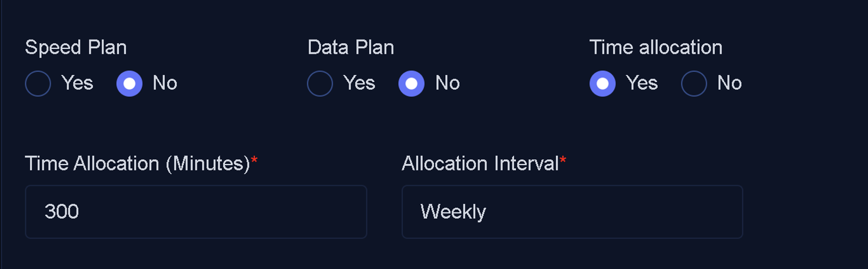Disable Time allocation via the No radio button
Viewport: 868px width, 269px height.
694,83
